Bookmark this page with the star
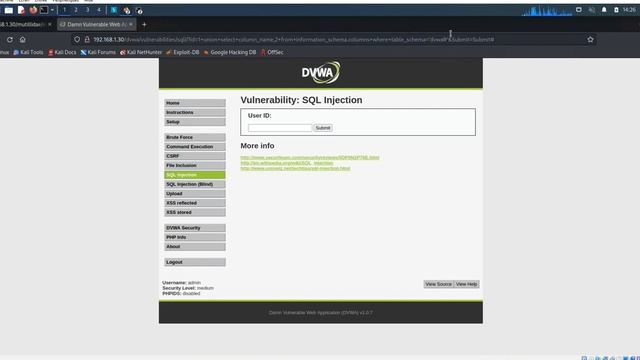Screen dimensions: 640x360 [590, 40]
